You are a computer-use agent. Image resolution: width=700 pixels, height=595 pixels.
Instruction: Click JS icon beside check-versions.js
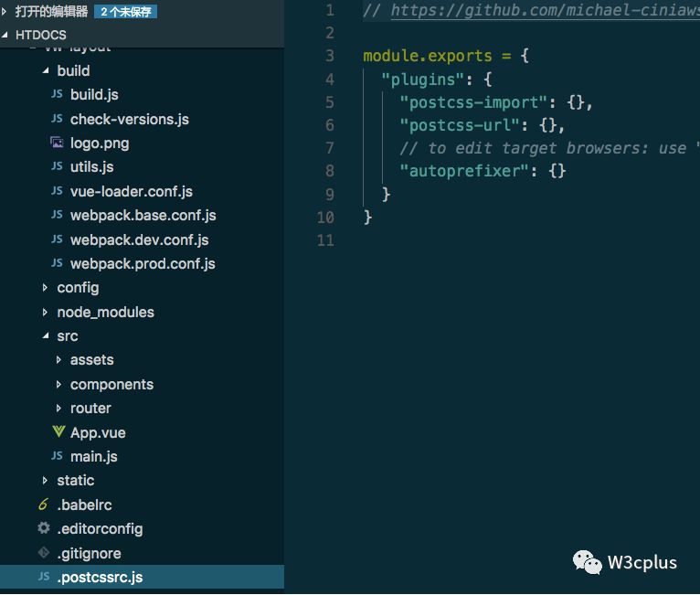click(x=57, y=119)
